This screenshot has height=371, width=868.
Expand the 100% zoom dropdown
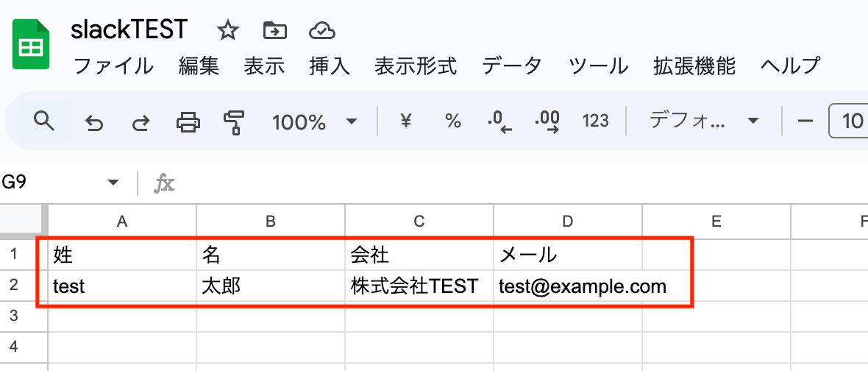point(315,122)
